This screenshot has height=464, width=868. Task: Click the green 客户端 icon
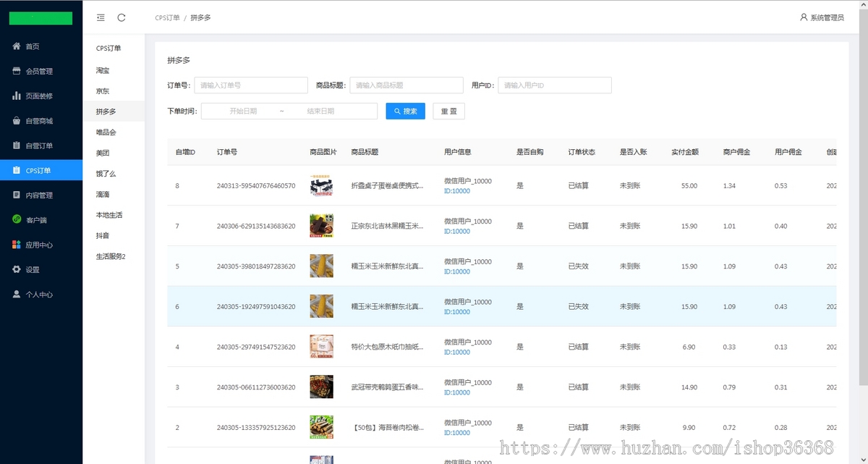17,219
